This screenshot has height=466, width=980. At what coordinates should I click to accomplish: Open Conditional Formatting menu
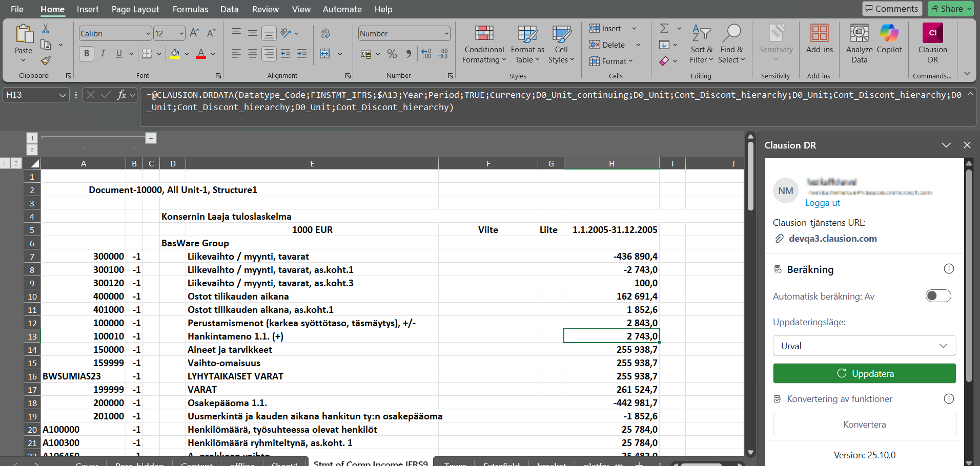tap(484, 45)
